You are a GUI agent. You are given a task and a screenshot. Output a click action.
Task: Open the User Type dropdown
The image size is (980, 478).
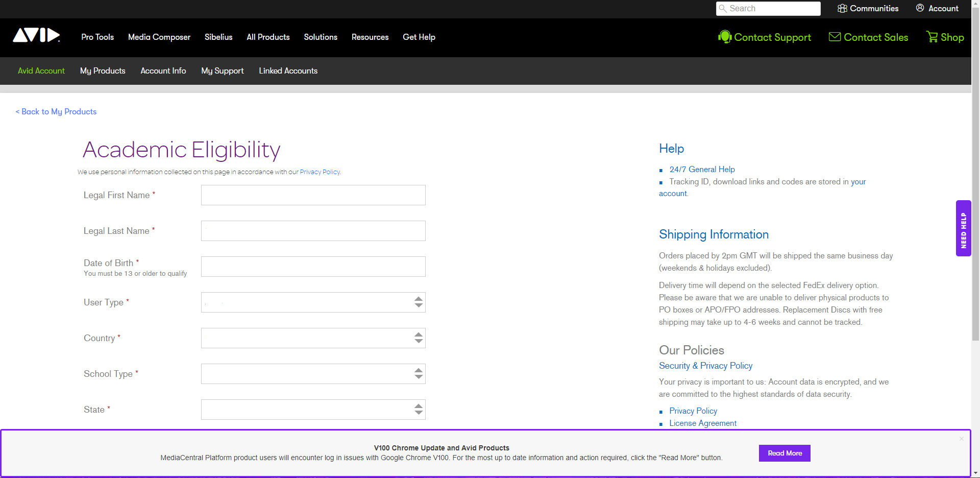tap(313, 302)
